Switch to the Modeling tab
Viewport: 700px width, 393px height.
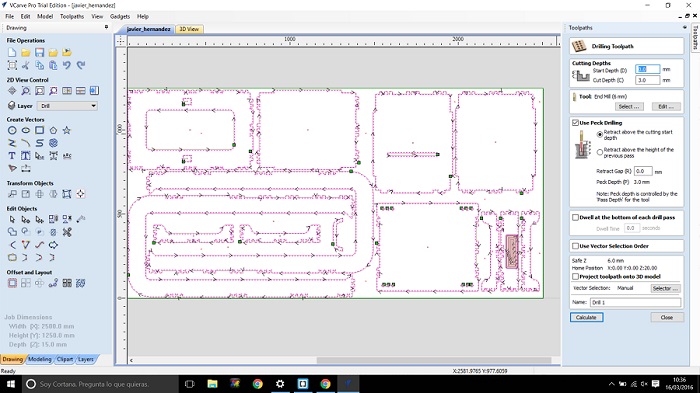click(x=40, y=360)
